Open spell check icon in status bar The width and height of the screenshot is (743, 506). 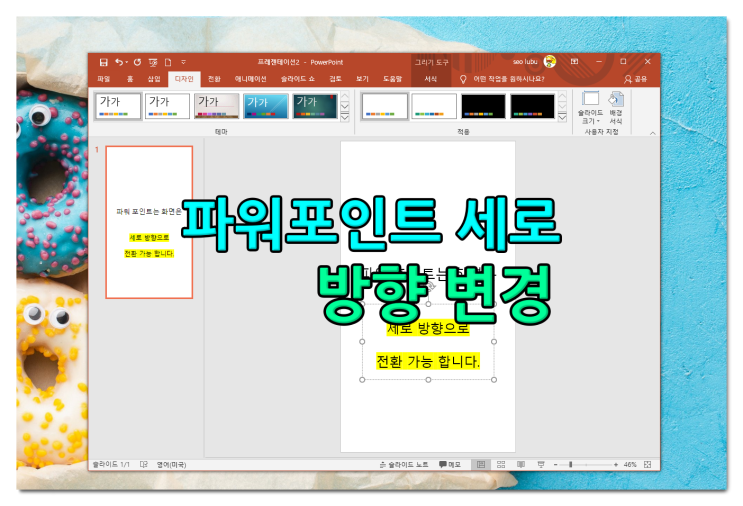pyautogui.click(x=144, y=465)
